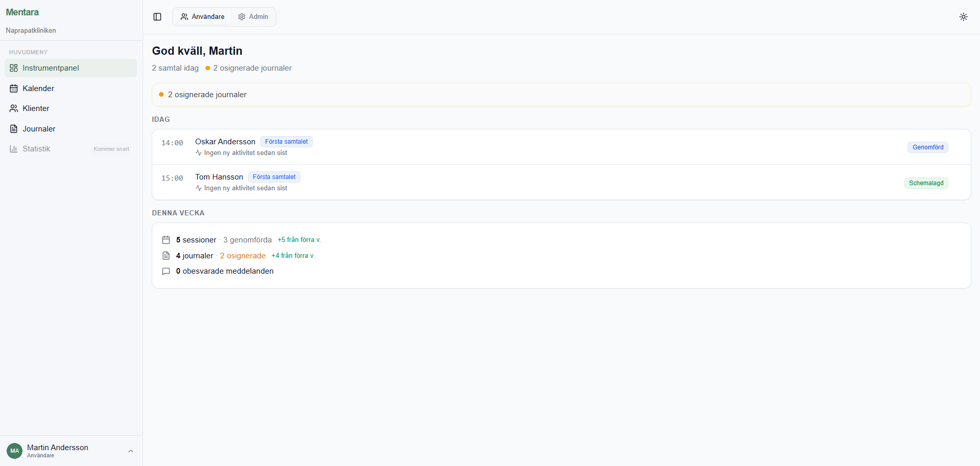Click the Kalender calendar icon
This screenshot has height=466, width=980.
(x=14, y=88)
